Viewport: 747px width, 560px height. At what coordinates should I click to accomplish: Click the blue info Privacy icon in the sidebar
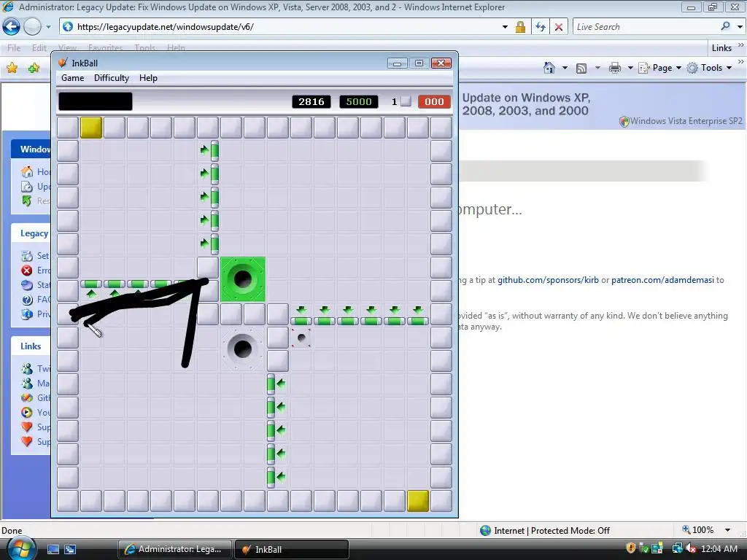coord(27,314)
